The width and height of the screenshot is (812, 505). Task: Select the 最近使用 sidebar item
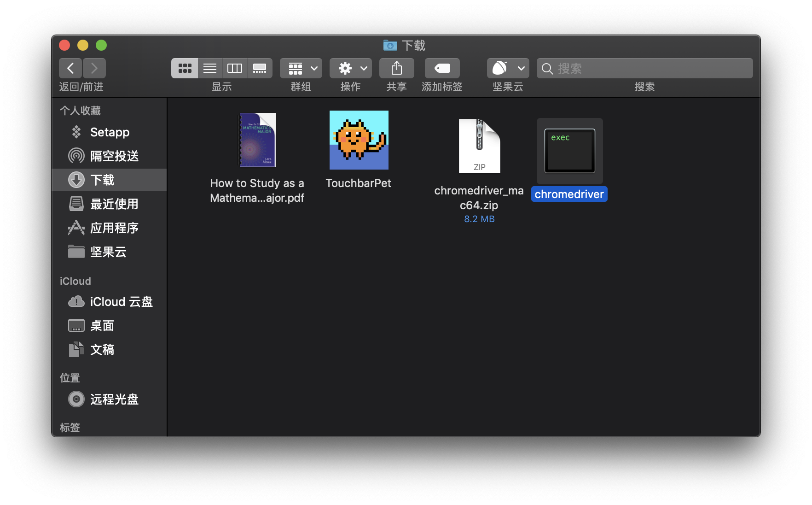click(x=114, y=204)
